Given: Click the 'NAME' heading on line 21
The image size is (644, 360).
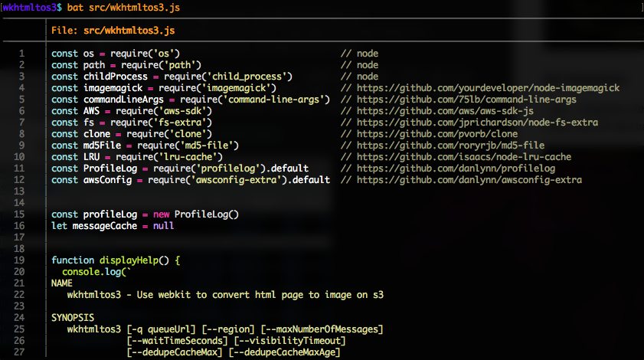Looking at the screenshot, I should click(62, 283).
